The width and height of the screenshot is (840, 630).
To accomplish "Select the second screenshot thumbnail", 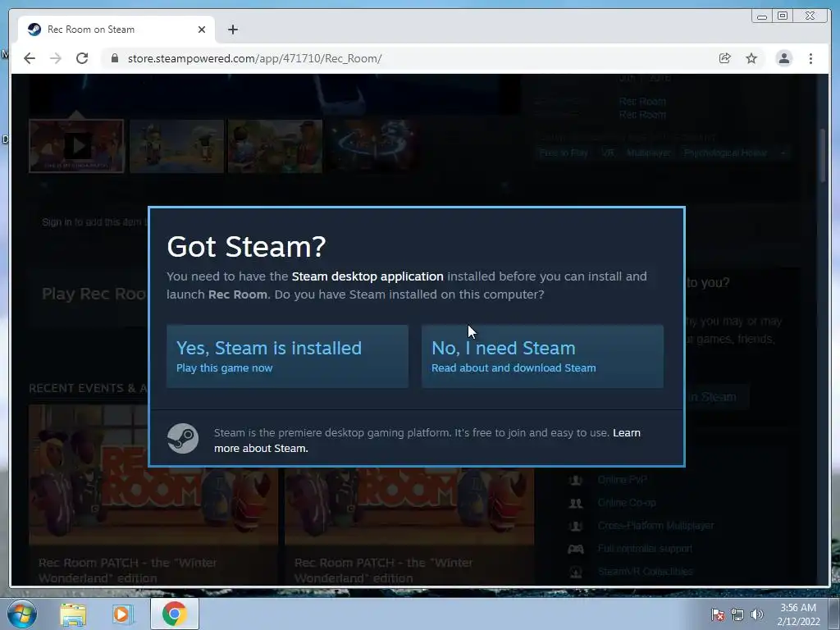I will 177,146.
